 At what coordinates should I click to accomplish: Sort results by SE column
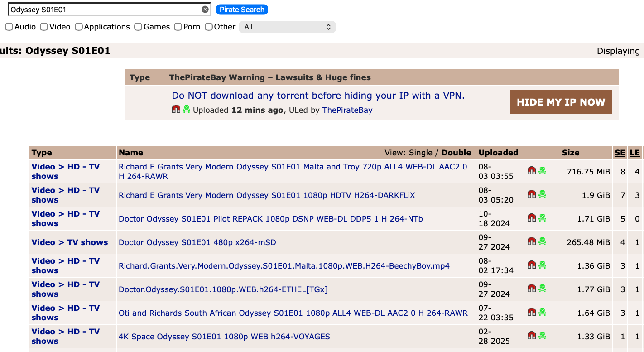620,153
